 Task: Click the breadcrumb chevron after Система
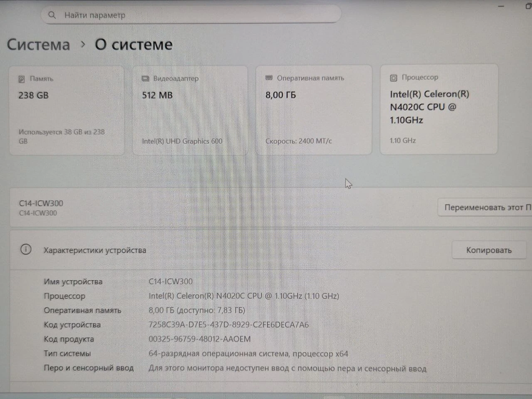83,44
